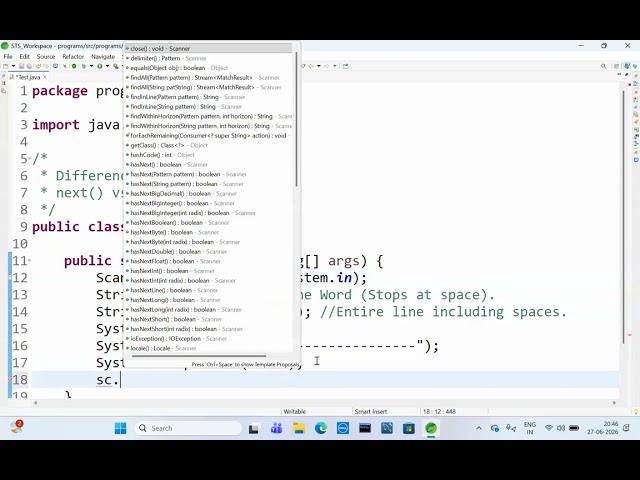This screenshot has width=640, height=480.
Task: Select equals(Object obj) : boolean proposal
Action: 208,68
